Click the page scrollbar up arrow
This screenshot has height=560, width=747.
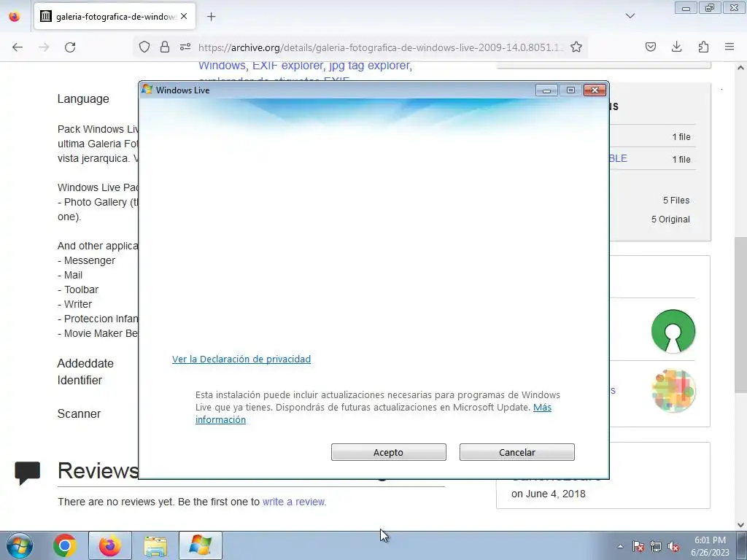740,68
